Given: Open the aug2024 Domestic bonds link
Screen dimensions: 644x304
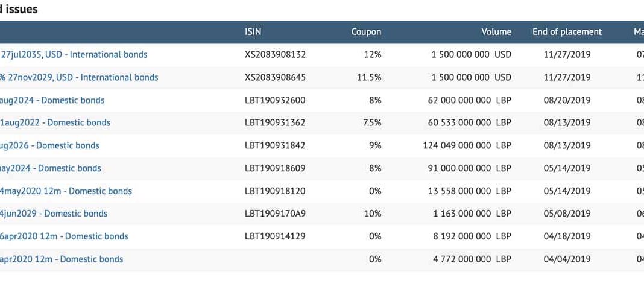Looking at the screenshot, I should tap(53, 100).
